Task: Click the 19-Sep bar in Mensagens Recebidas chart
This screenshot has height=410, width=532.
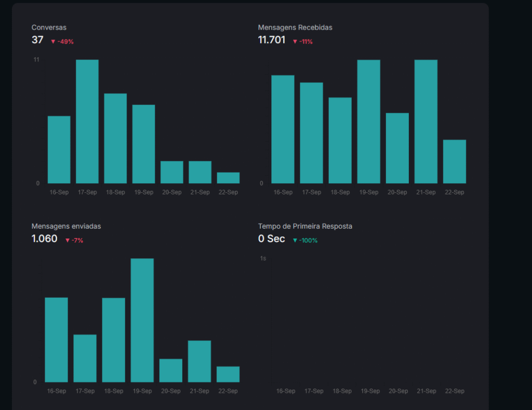Action: click(368, 122)
